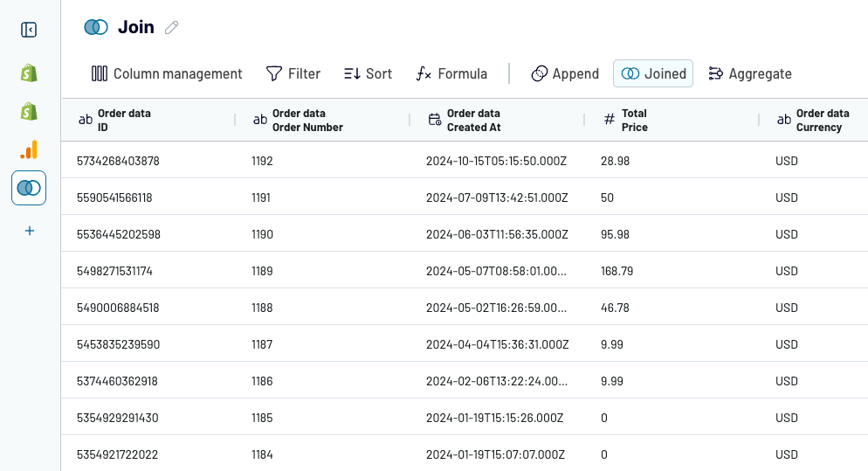Click order number 1191
Viewport: 868px width, 471px height.
[261, 197]
